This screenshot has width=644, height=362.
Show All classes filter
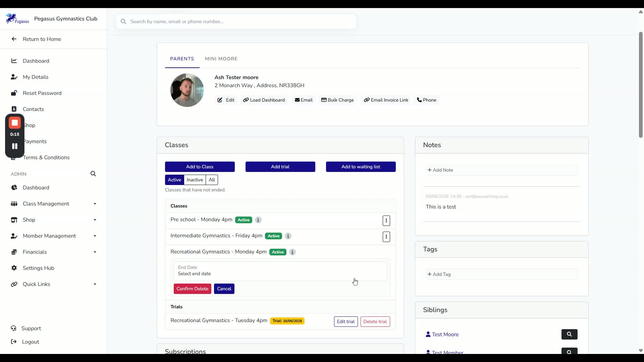coord(212,180)
